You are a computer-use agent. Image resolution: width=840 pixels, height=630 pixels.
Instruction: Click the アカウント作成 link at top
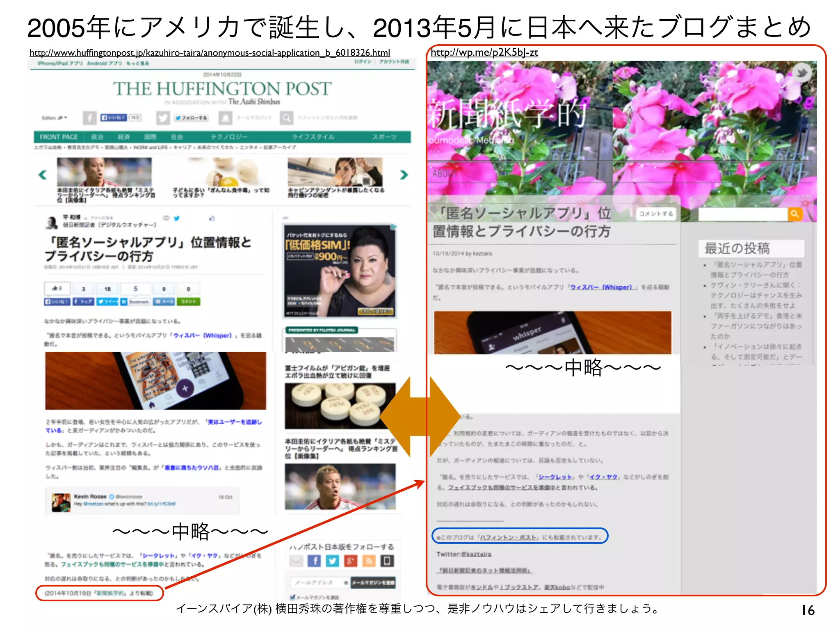click(394, 62)
